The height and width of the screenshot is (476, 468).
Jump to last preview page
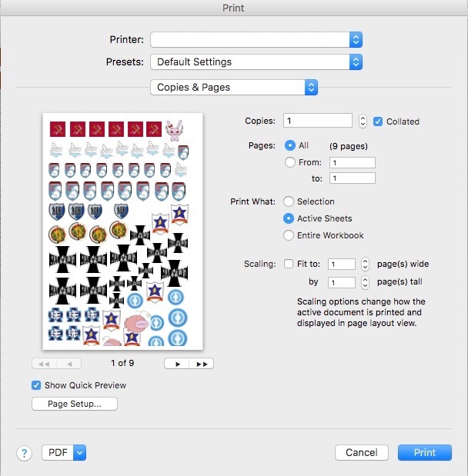pyautogui.click(x=202, y=364)
